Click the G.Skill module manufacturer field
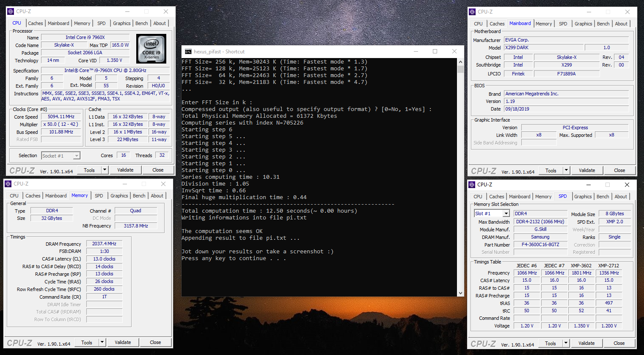Image resolution: width=644 pixels, height=355 pixels. (540, 229)
